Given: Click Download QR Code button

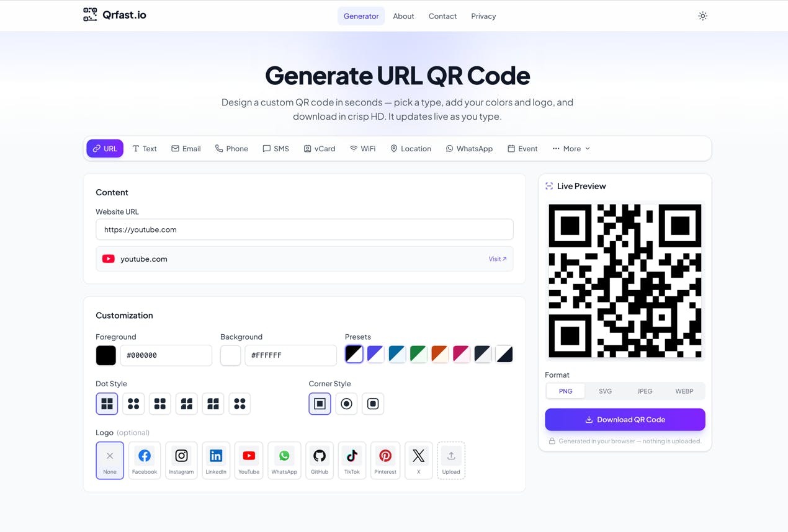Looking at the screenshot, I should (625, 420).
